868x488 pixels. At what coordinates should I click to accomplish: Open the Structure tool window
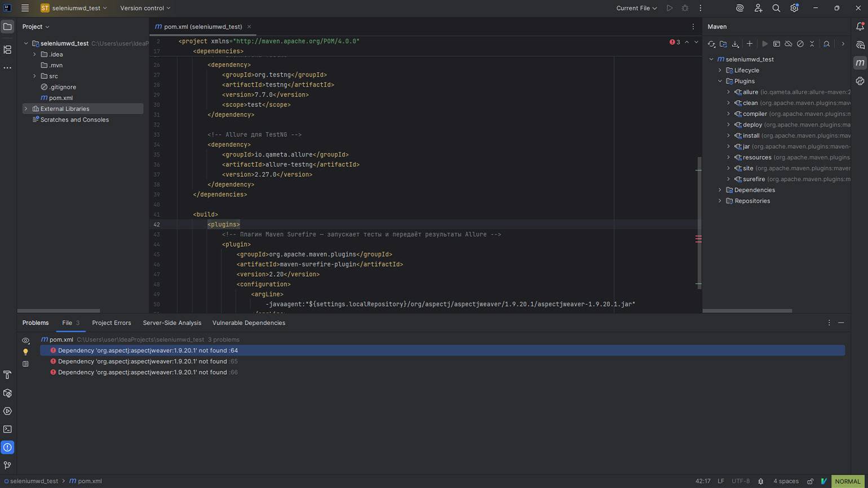[7, 50]
